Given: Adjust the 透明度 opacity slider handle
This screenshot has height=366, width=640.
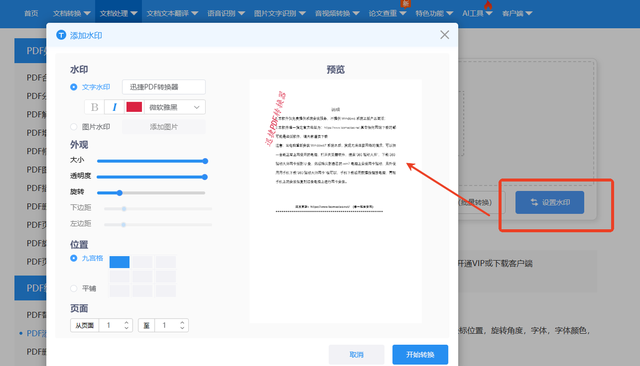Looking at the screenshot, I should coord(205,177).
